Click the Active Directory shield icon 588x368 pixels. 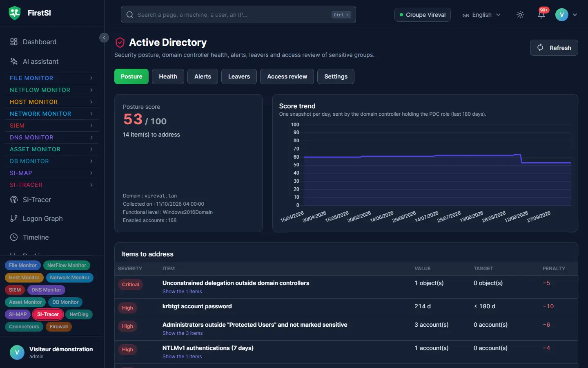[x=120, y=43]
